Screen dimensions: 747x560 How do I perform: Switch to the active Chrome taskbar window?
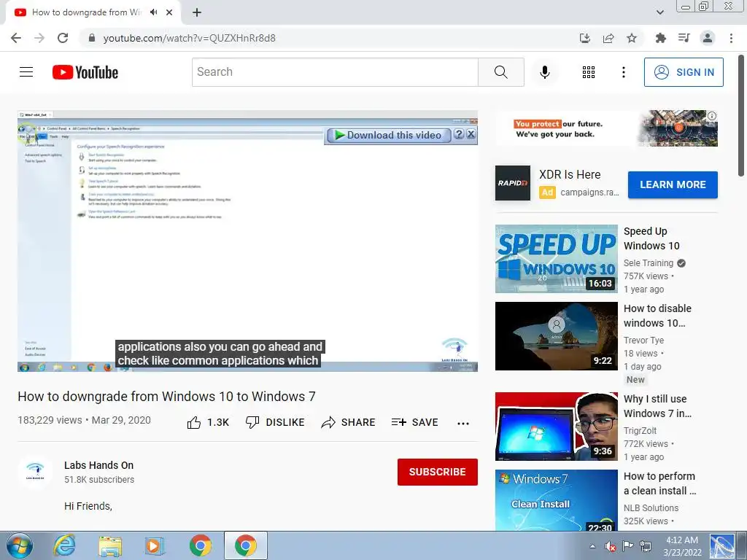245,545
